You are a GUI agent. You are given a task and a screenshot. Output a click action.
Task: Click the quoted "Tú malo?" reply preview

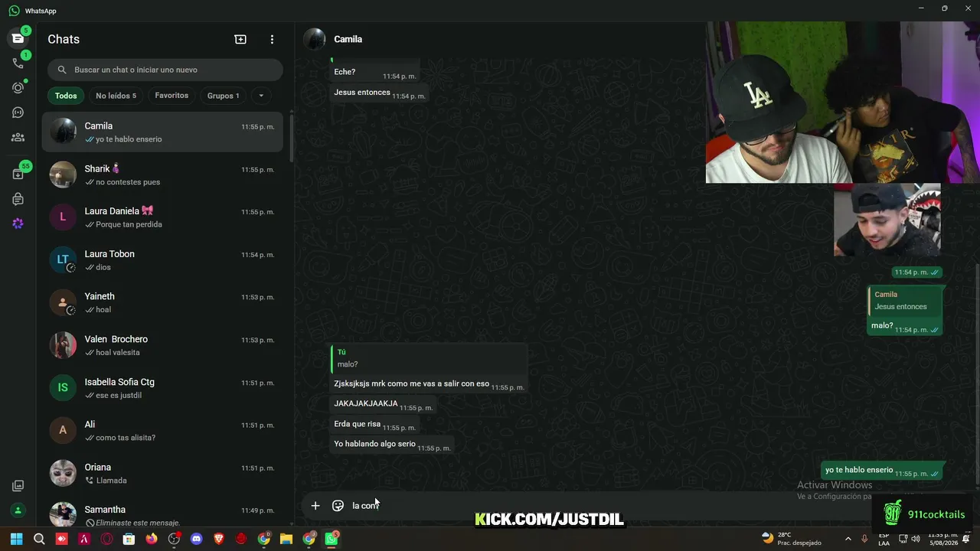coord(429,358)
